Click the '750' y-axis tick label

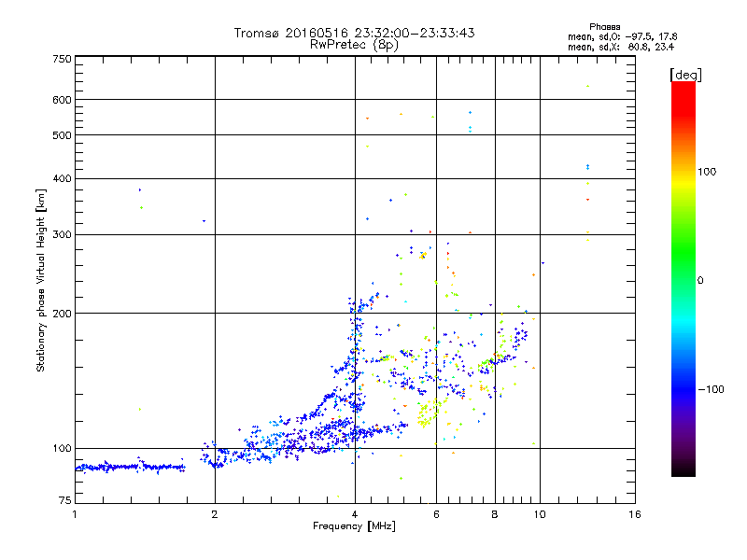coord(63,59)
